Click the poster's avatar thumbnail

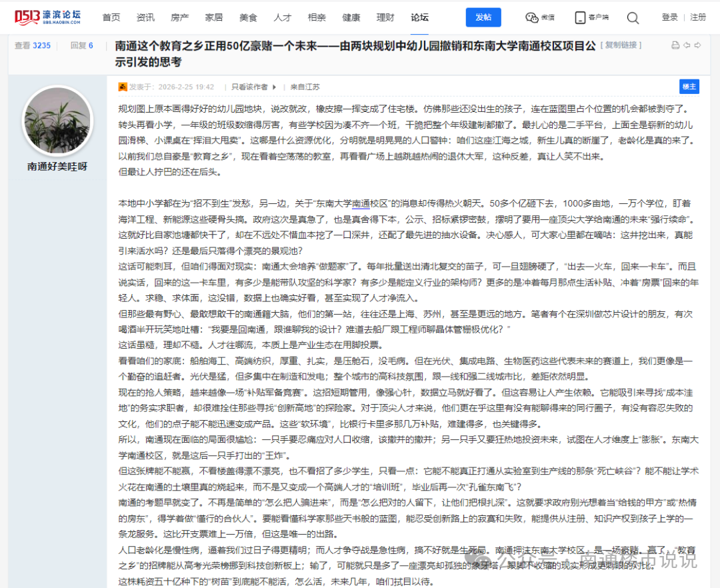(x=58, y=123)
